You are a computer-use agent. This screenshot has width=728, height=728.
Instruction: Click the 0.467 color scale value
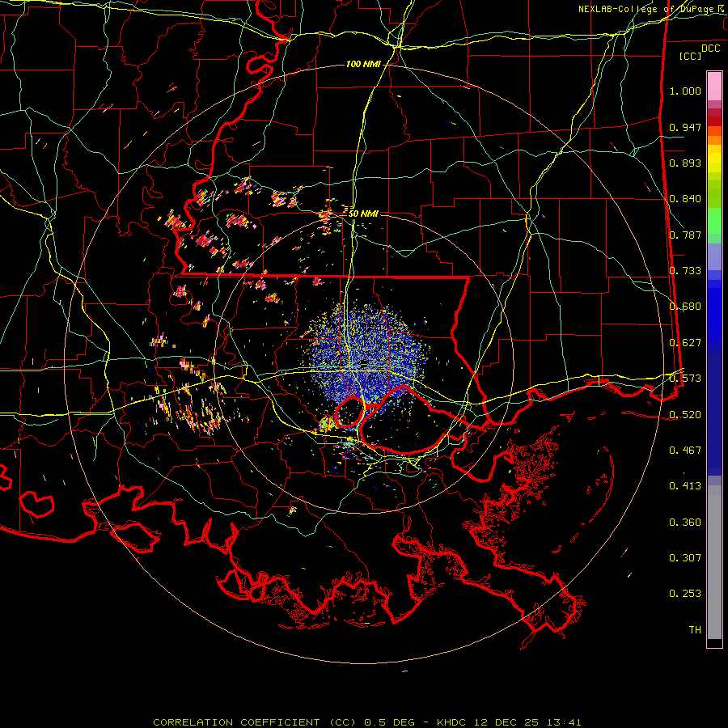685,451
